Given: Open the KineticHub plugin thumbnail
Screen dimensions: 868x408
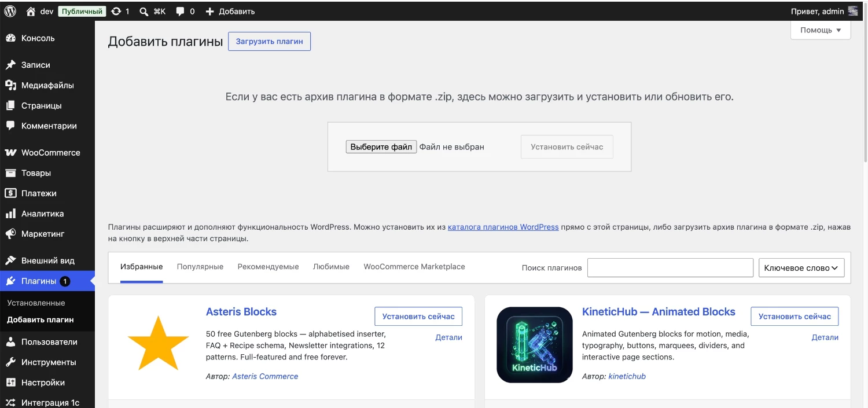Looking at the screenshot, I should (535, 345).
